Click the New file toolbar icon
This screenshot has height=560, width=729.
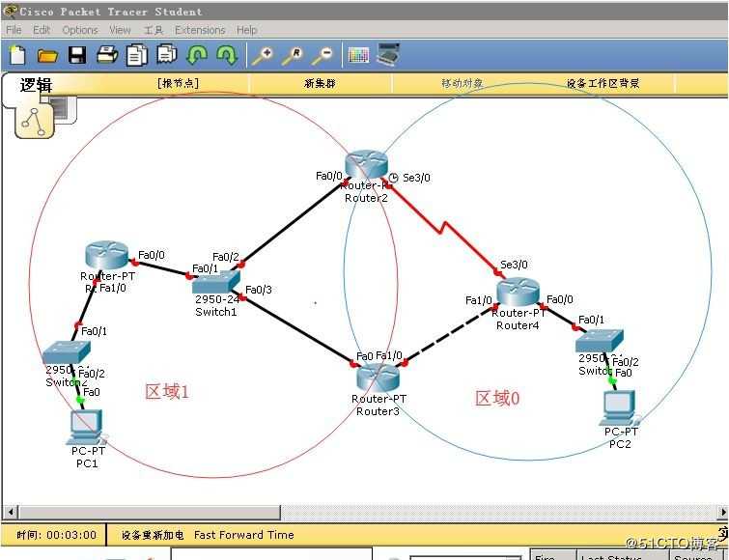pyautogui.click(x=17, y=55)
